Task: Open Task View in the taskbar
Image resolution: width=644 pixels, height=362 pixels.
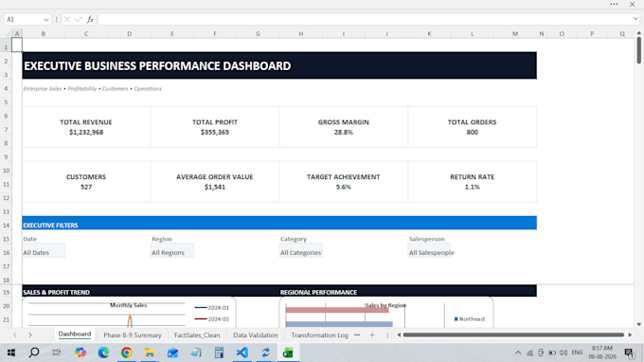Action: pos(57,353)
